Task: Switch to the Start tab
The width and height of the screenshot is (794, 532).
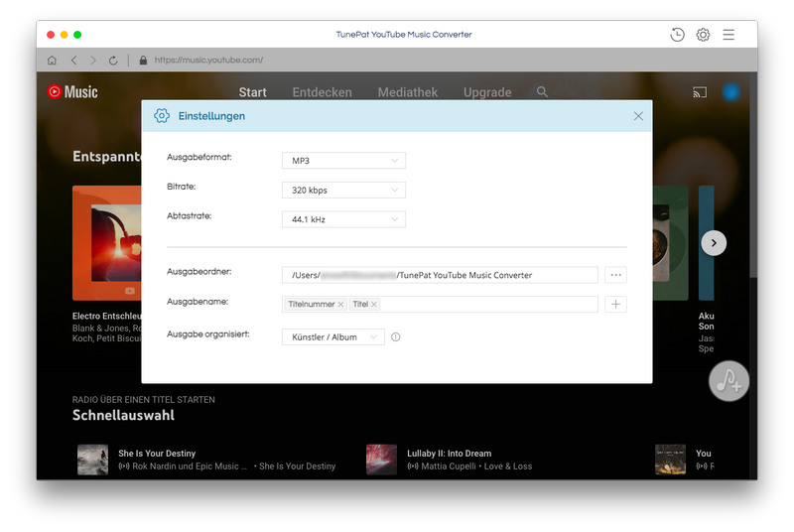Action: [x=253, y=92]
